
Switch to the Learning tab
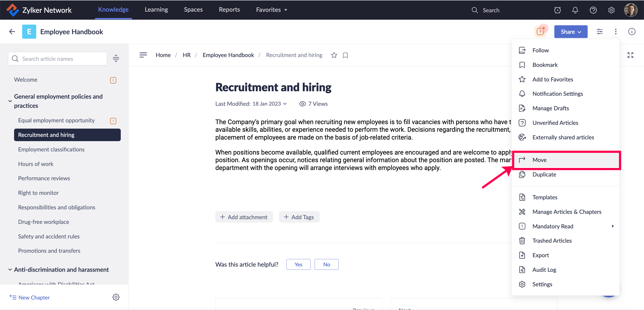click(156, 9)
